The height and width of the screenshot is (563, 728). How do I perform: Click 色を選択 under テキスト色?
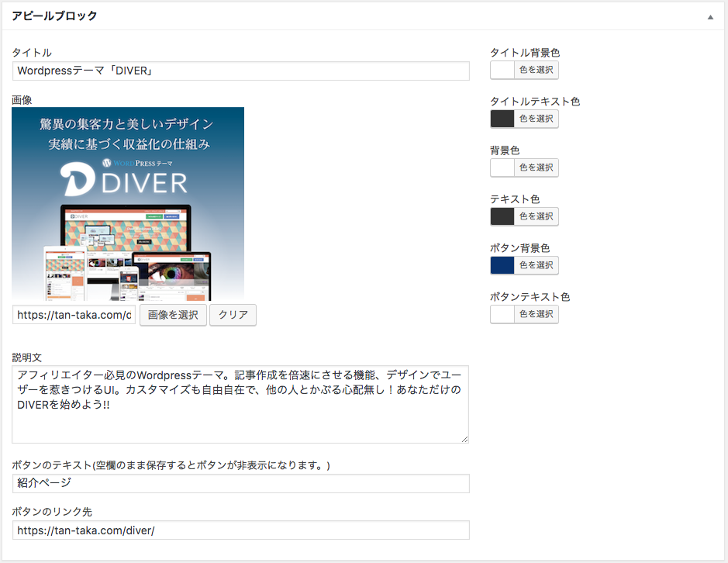pyautogui.click(x=537, y=216)
